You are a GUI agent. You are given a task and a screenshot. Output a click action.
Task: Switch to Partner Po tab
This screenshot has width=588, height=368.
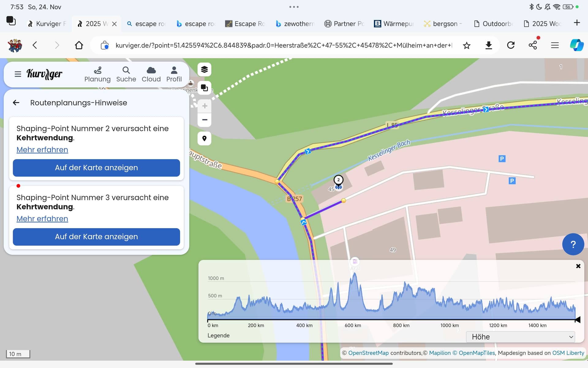(345, 24)
